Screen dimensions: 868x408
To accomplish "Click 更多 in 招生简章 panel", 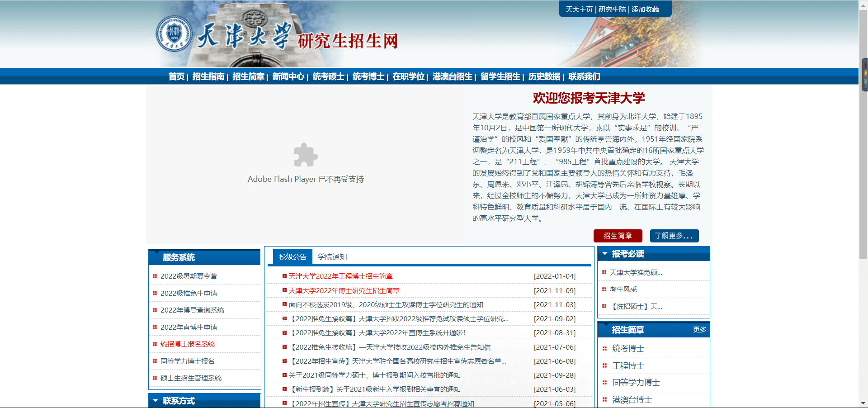I will [699, 329].
